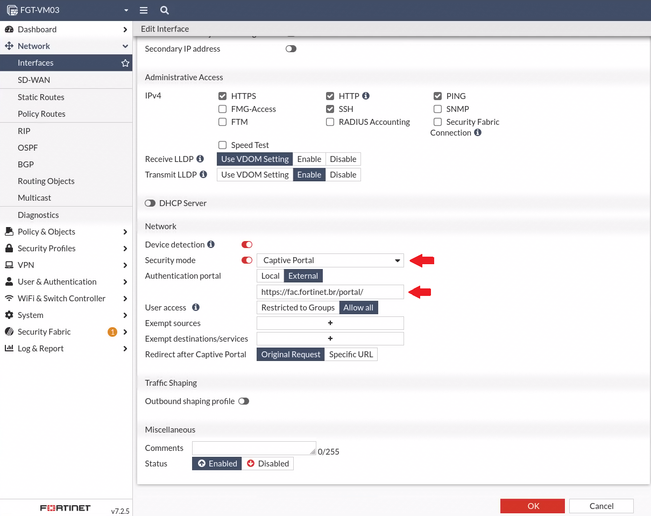Click the Cancel button
The height and width of the screenshot is (516, 651).
[x=601, y=506]
